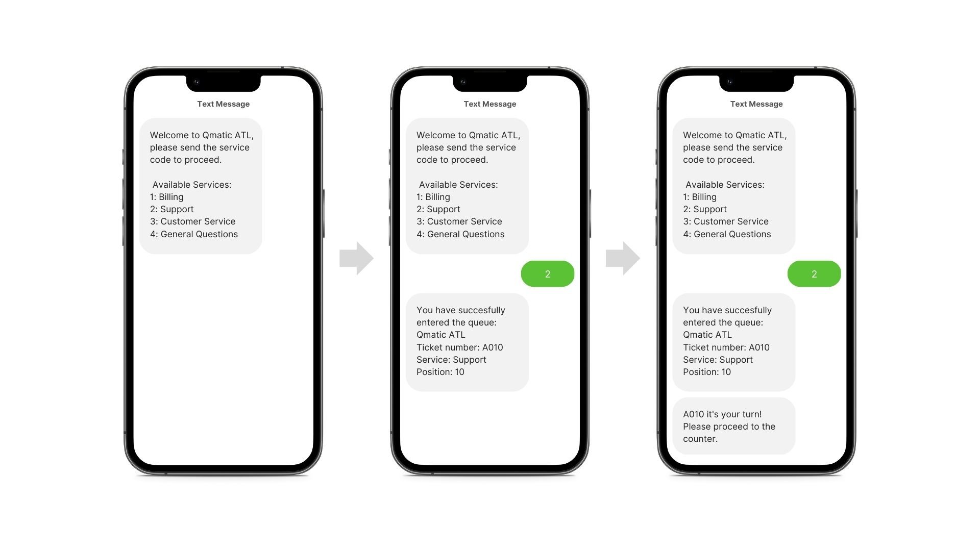Select service code '2' for Support
Screen dimensions: 980x551
[547, 273]
